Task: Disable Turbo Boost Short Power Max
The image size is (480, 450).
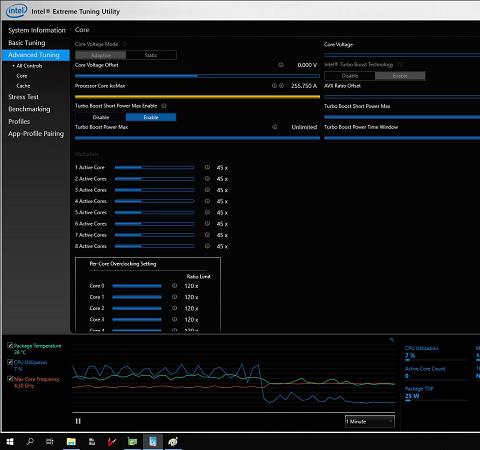Action: click(x=101, y=117)
